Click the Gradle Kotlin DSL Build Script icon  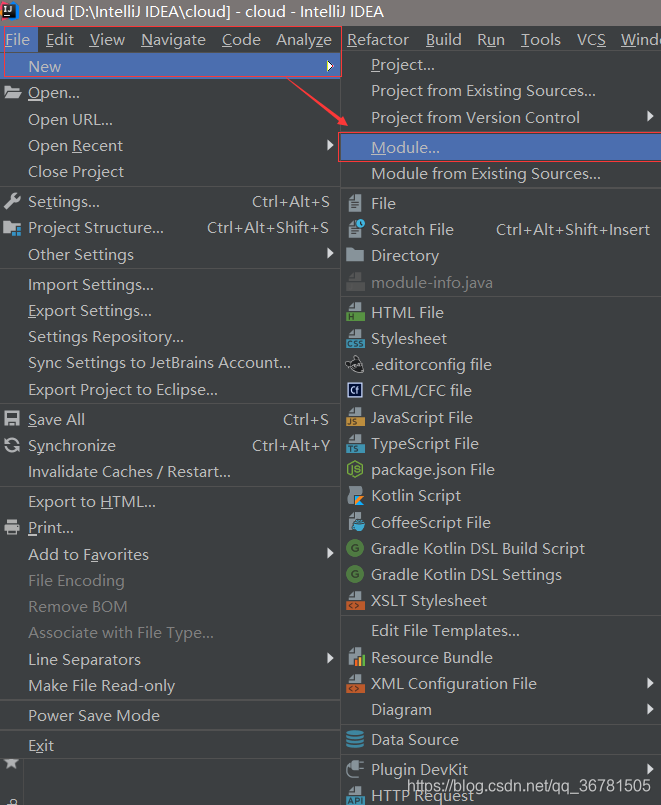[355, 548]
